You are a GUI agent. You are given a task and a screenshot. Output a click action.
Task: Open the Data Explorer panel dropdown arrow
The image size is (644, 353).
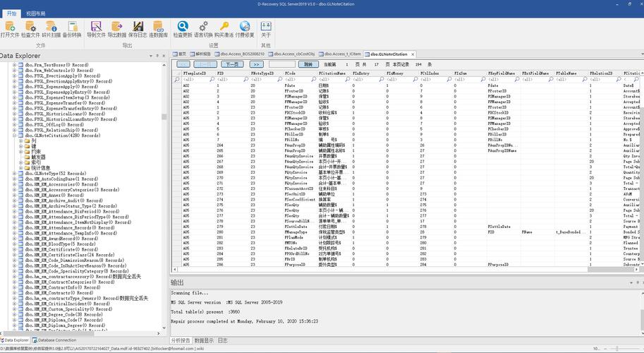[x=151, y=56]
